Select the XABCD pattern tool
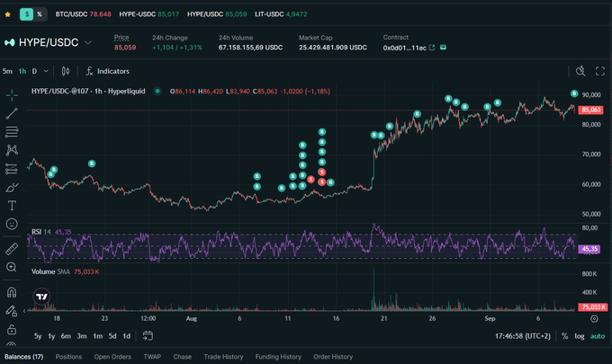 tap(12, 150)
